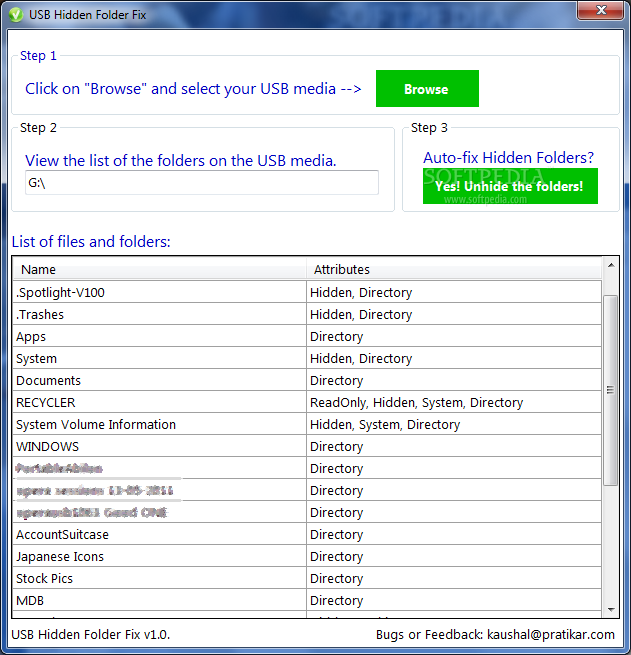This screenshot has width=631, height=655.
Task: Select the Apps folder row
Action: tap(307, 336)
